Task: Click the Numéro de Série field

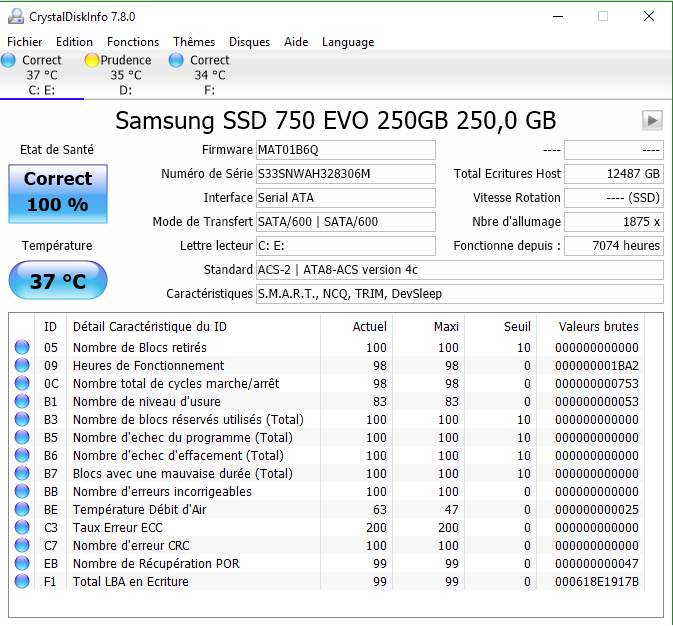Action: [345, 174]
